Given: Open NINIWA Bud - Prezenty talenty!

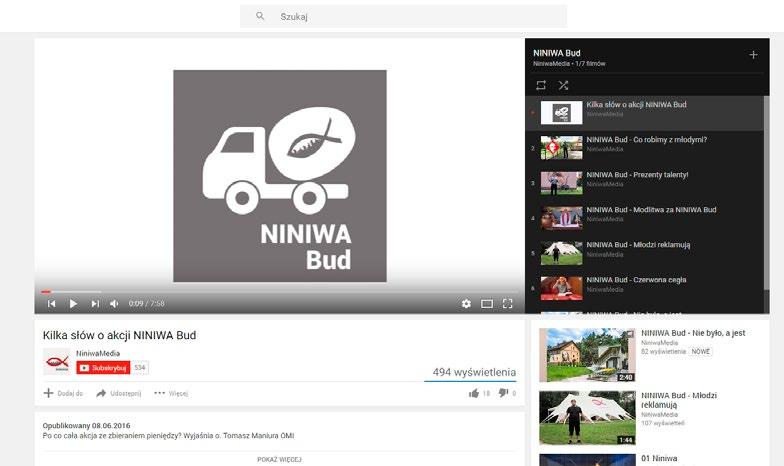Looking at the screenshot, I should tap(645, 183).
